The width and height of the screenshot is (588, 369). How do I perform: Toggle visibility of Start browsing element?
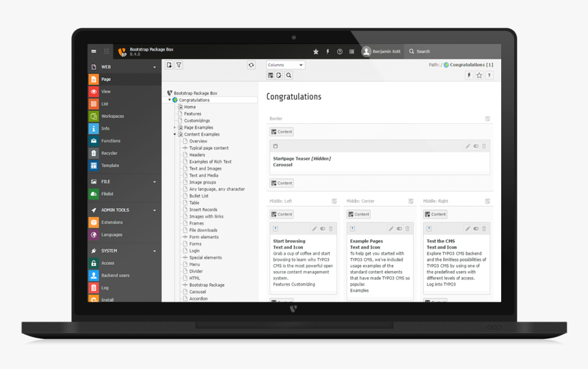pyautogui.click(x=323, y=229)
